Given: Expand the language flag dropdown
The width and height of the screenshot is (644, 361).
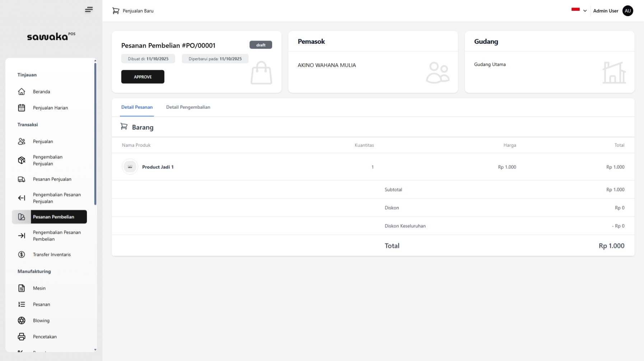Looking at the screenshot, I should pos(579,11).
